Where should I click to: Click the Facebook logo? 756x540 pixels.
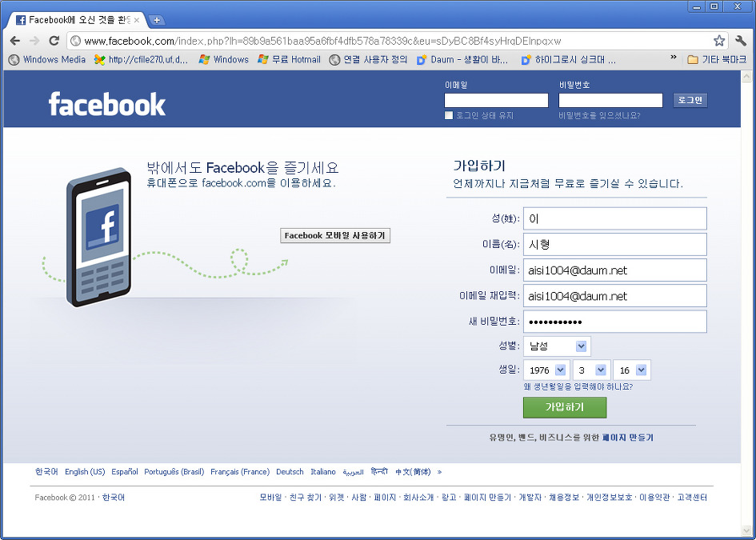[107, 104]
